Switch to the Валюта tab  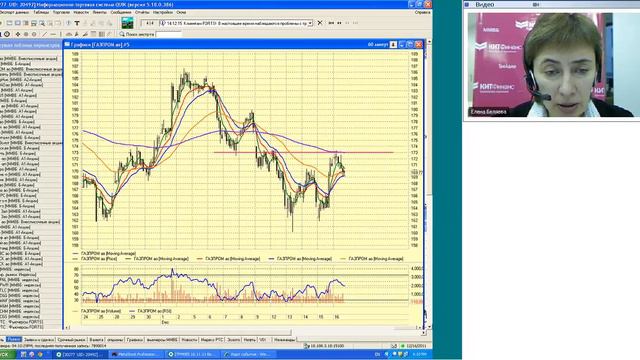tap(96, 340)
